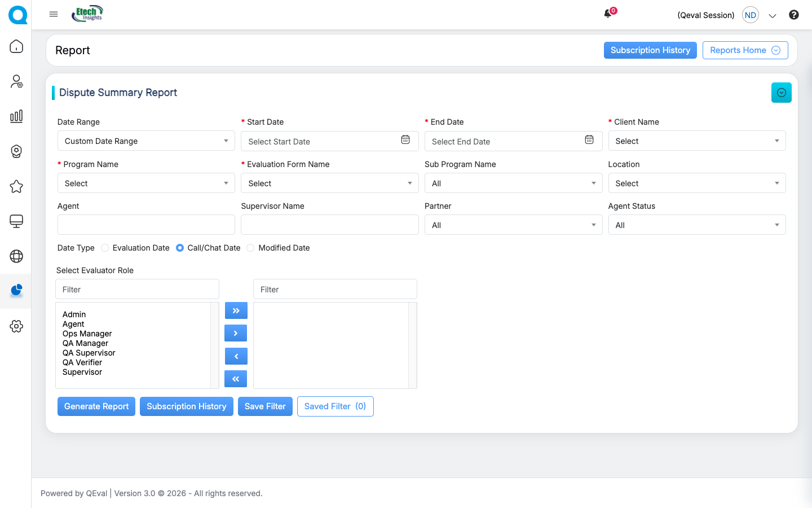Click the Save Filter button
This screenshot has width=812, height=508.
pos(265,406)
